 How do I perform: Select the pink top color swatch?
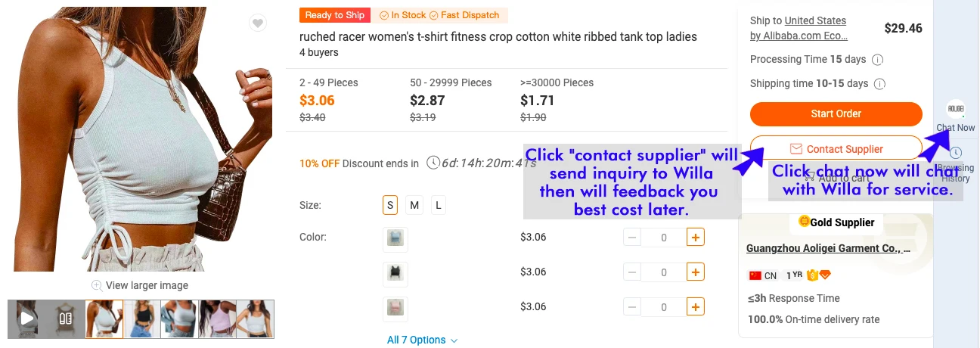[x=395, y=307]
